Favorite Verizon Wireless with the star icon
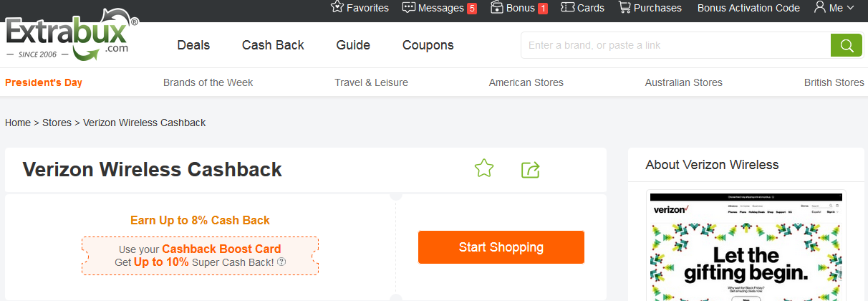The height and width of the screenshot is (301, 868). tap(484, 169)
